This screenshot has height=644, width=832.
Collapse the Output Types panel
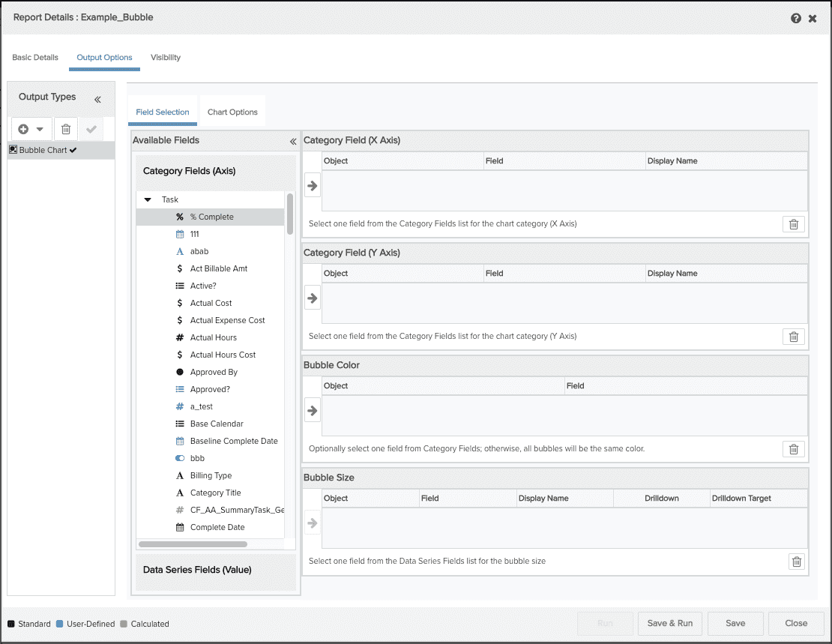coord(97,99)
